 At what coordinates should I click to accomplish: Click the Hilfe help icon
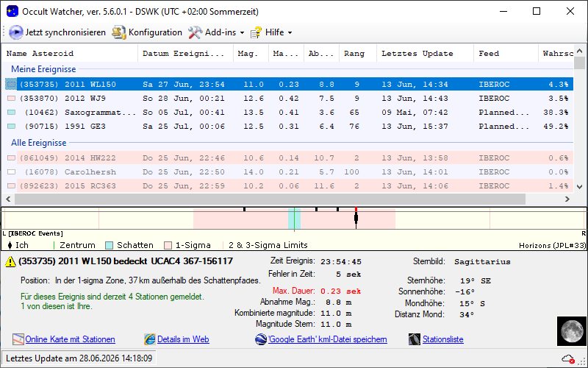pyautogui.click(x=256, y=32)
